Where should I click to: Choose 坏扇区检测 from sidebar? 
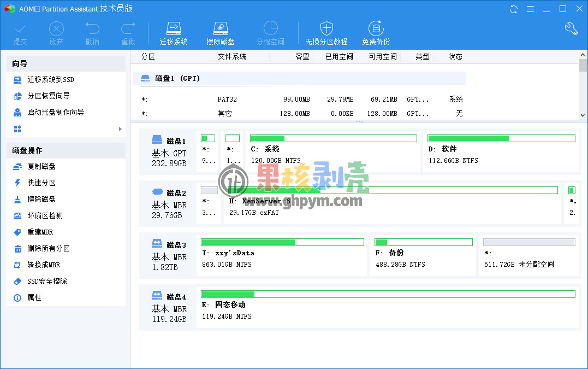[x=45, y=216]
